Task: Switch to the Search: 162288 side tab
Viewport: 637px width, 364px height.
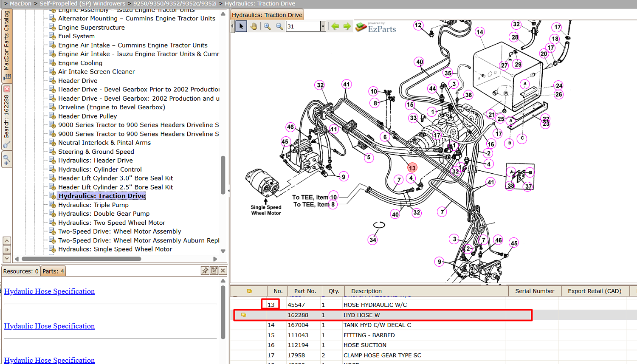Action: 7,117
